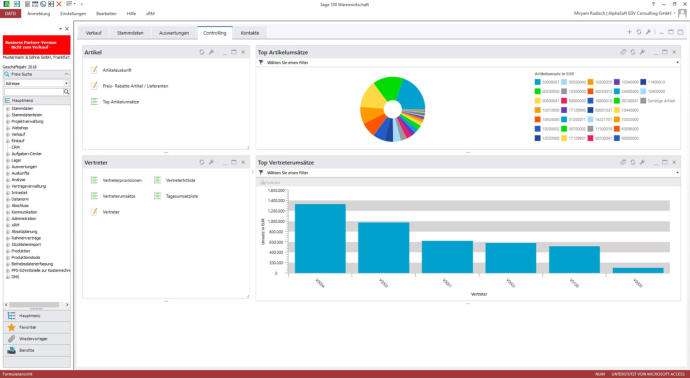The height and width of the screenshot is (378, 690).
Task: Minimize the Artikel panel
Action: (225, 52)
